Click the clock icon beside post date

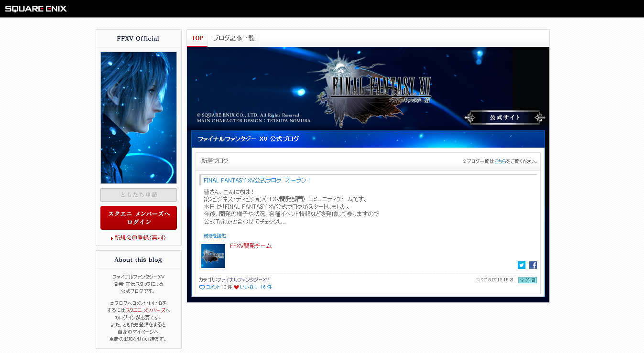point(478,280)
